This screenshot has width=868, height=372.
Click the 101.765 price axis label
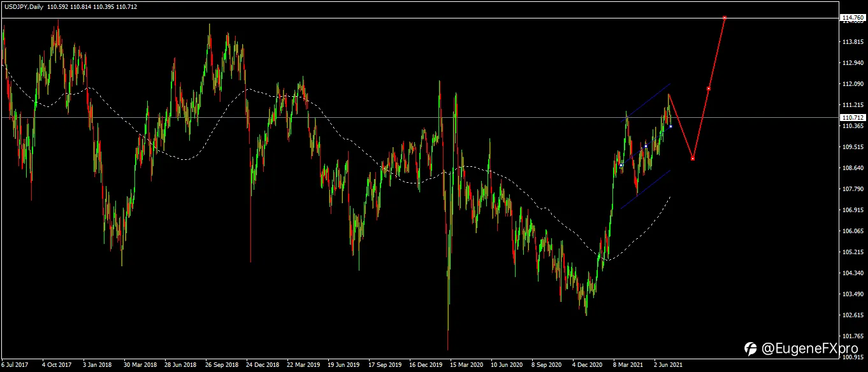[x=852, y=336]
